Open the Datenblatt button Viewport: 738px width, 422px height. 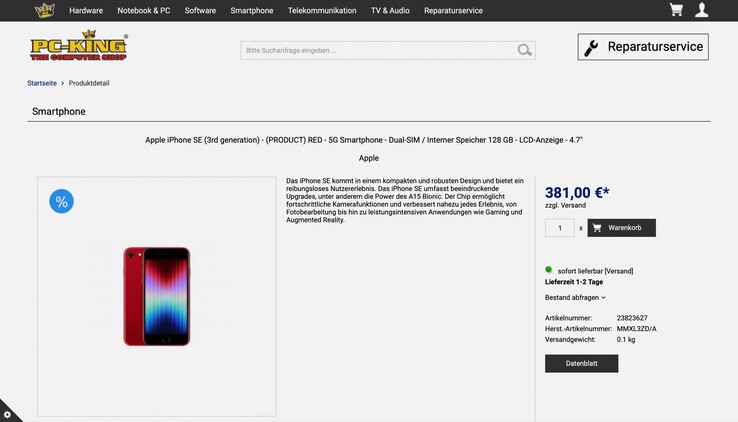pyautogui.click(x=581, y=364)
